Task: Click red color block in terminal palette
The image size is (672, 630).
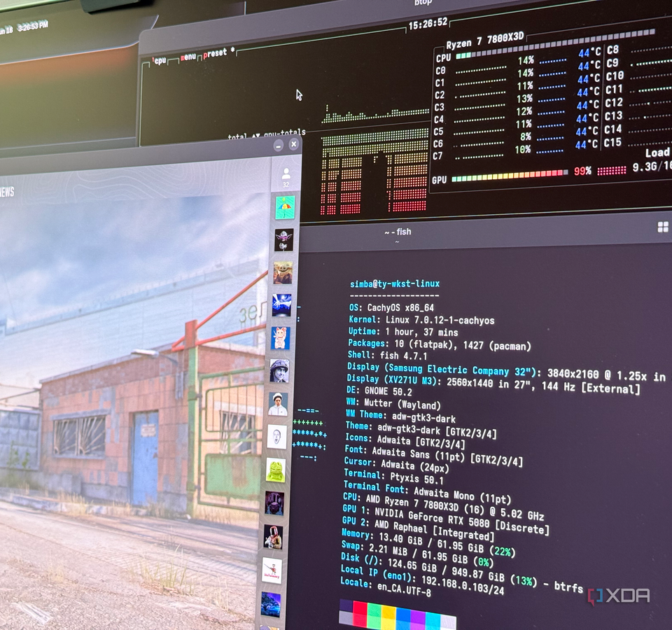Action: 360,614
